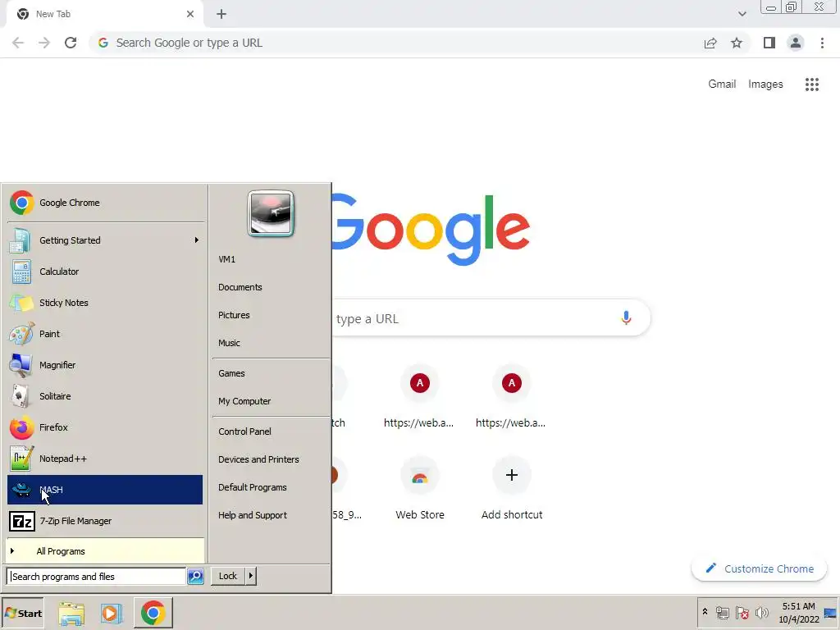Click Show desktop tray icon
The image size is (840, 630).
click(831, 612)
